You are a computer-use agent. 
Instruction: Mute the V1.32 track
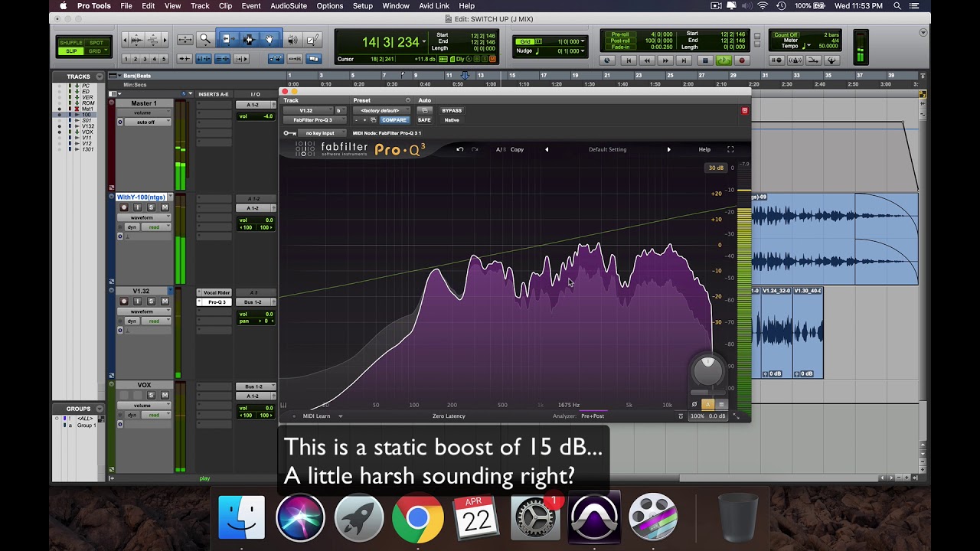pos(165,302)
